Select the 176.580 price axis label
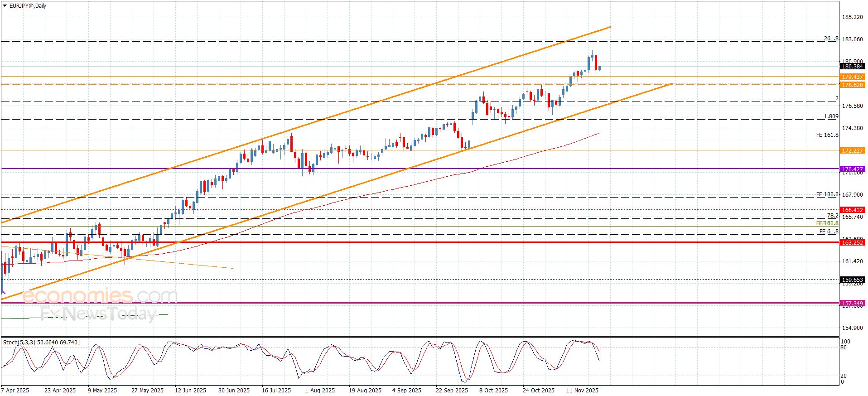868x396 pixels. pyautogui.click(x=852, y=106)
